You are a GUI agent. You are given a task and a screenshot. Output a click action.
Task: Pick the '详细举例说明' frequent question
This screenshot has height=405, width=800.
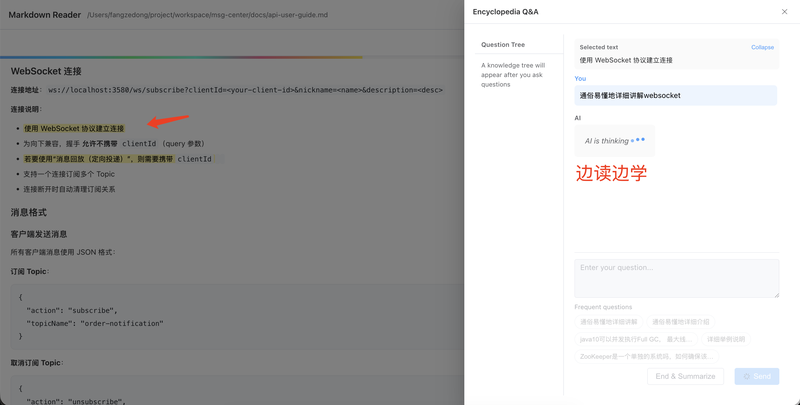(x=726, y=339)
